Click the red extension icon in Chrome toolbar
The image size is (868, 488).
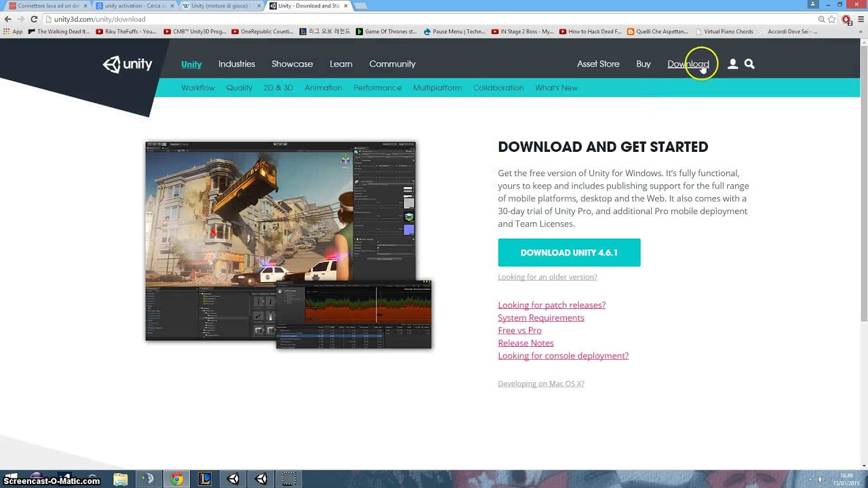tap(846, 19)
